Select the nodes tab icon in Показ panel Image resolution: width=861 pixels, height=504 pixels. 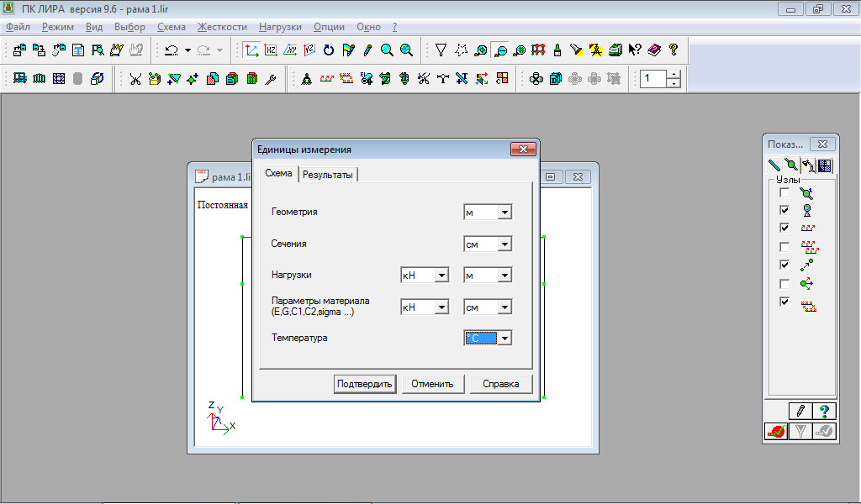[x=790, y=165]
